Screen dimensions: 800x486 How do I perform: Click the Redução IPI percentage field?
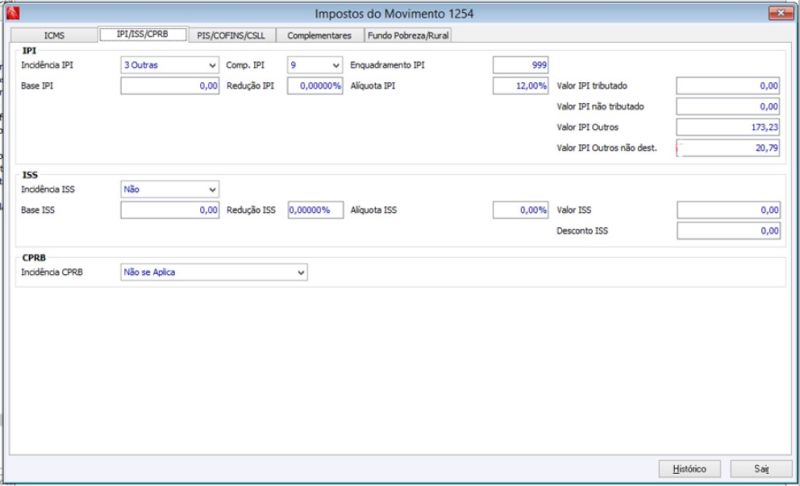click(x=315, y=86)
